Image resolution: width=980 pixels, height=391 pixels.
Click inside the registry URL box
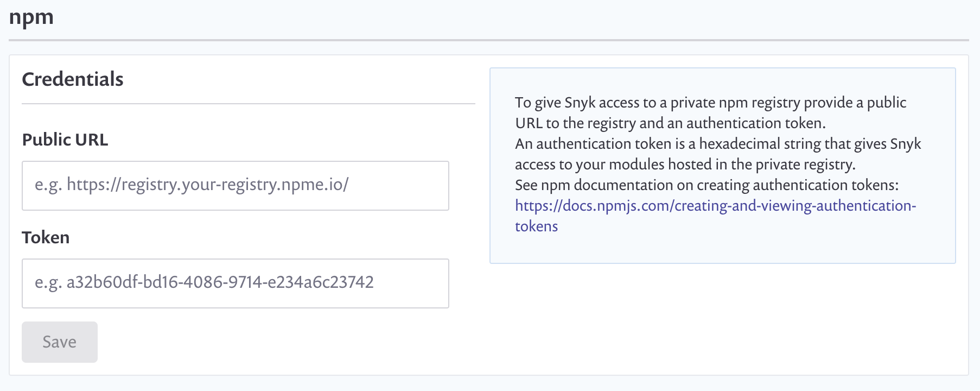(x=235, y=186)
